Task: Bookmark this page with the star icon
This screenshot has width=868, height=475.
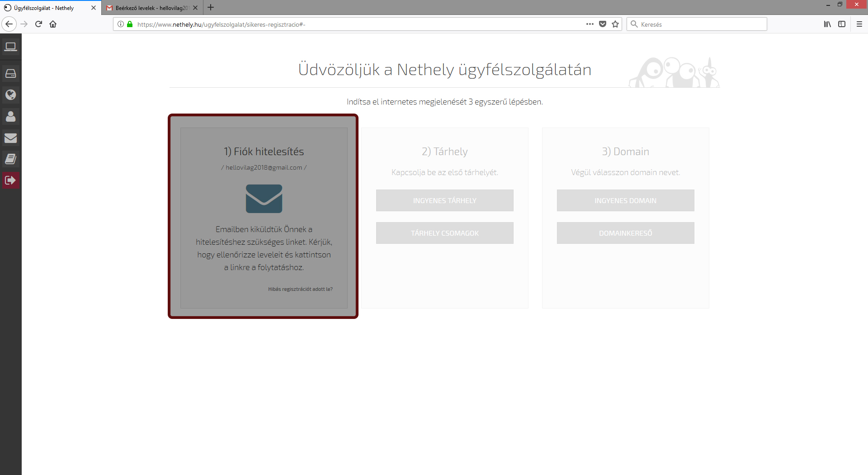Action: (x=615, y=24)
